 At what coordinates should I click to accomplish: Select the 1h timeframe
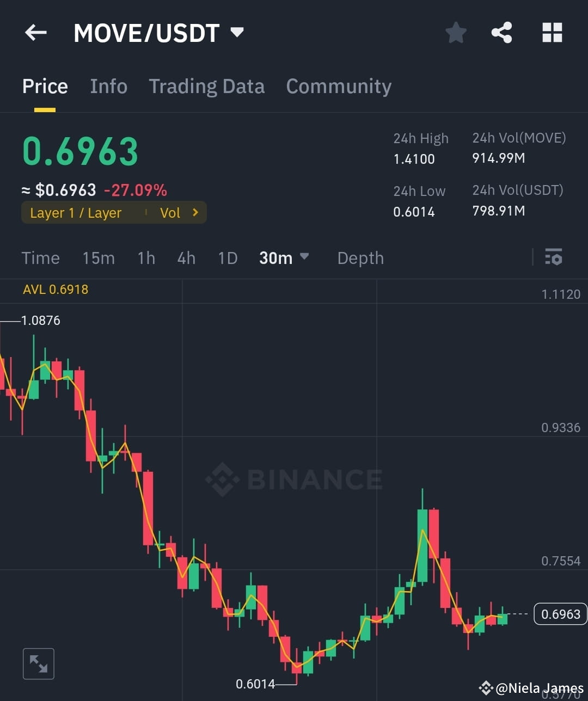[145, 258]
